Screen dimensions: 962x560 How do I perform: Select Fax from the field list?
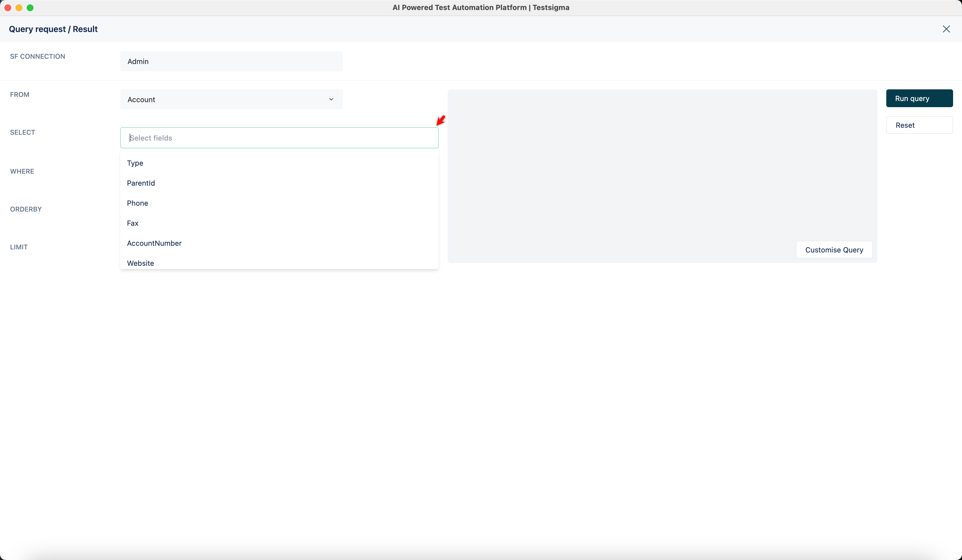132,223
